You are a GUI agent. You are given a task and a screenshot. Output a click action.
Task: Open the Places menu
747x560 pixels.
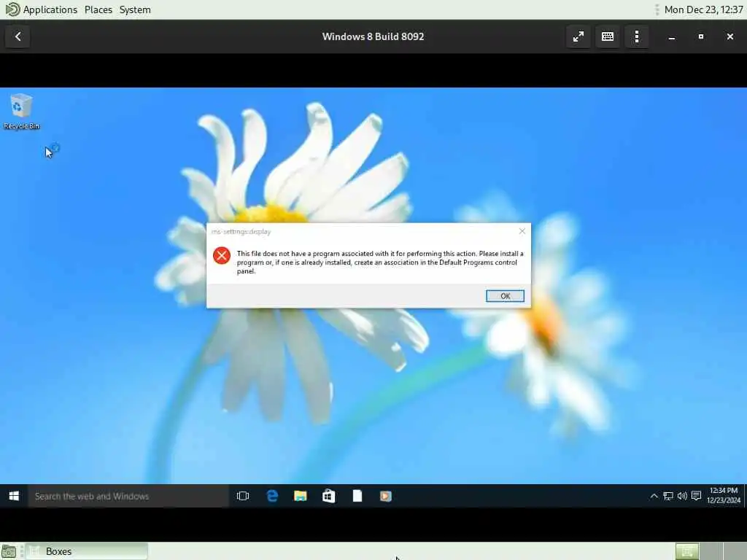tap(98, 9)
